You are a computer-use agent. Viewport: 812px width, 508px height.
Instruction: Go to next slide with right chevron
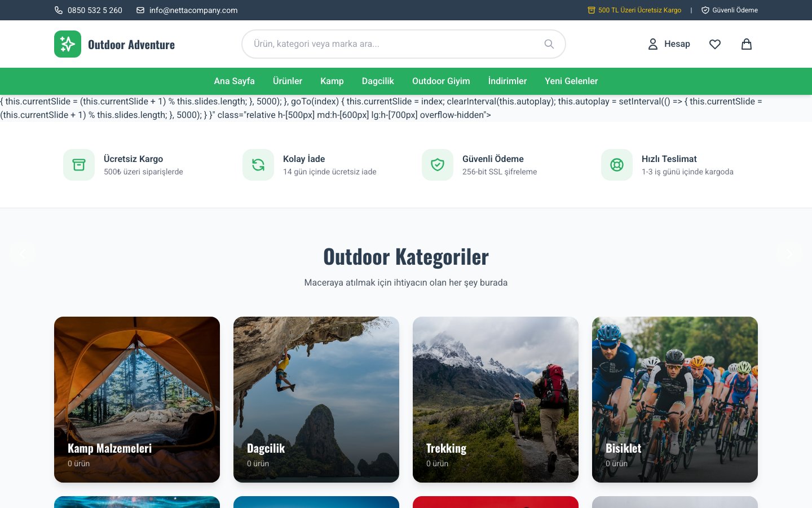coord(789,254)
